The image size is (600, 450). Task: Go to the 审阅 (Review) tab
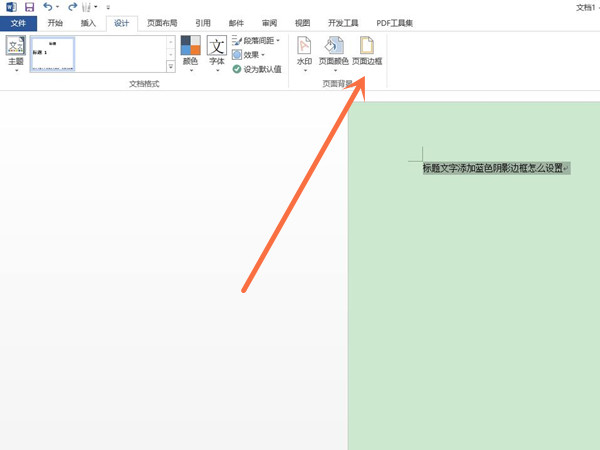click(x=269, y=23)
